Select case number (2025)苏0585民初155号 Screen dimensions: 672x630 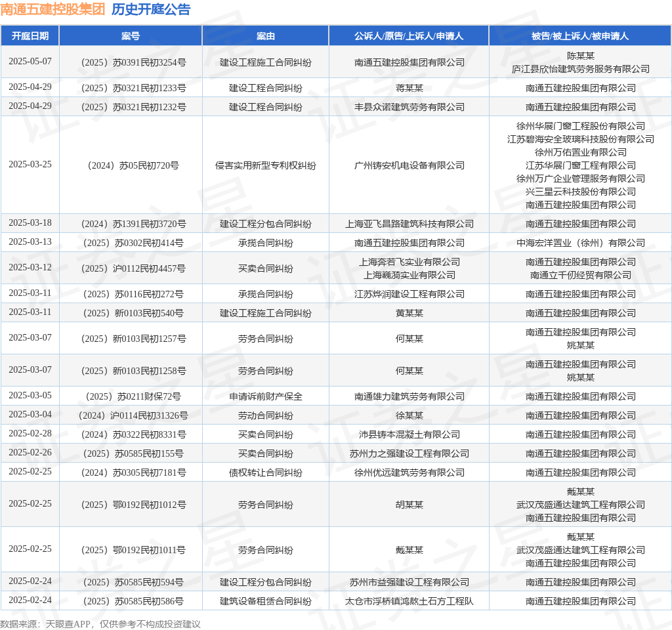(133, 454)
